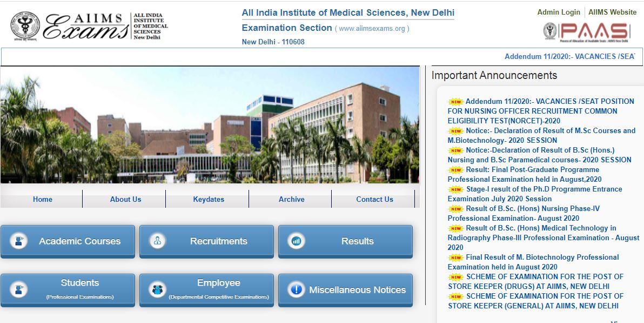Screen dimensions: 644x323
Task: Open Final Result of M. Biotechnology announcement
Action: click(x=533, y=262)
